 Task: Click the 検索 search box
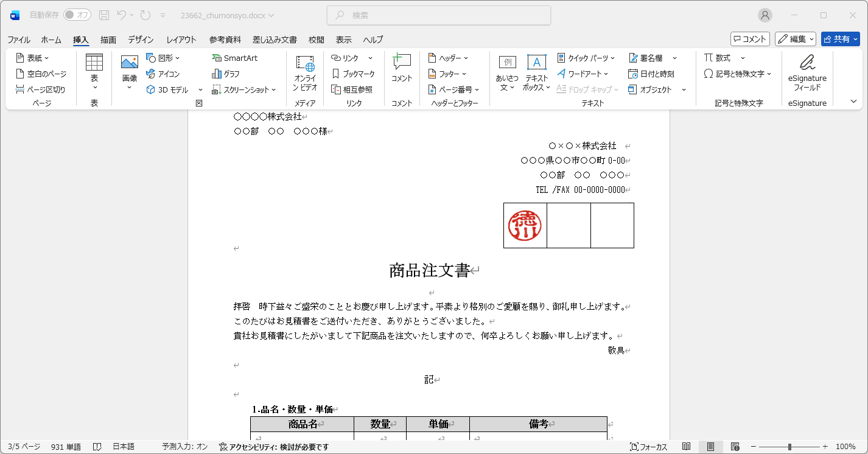pyautogui.click(x=438, y=15)
